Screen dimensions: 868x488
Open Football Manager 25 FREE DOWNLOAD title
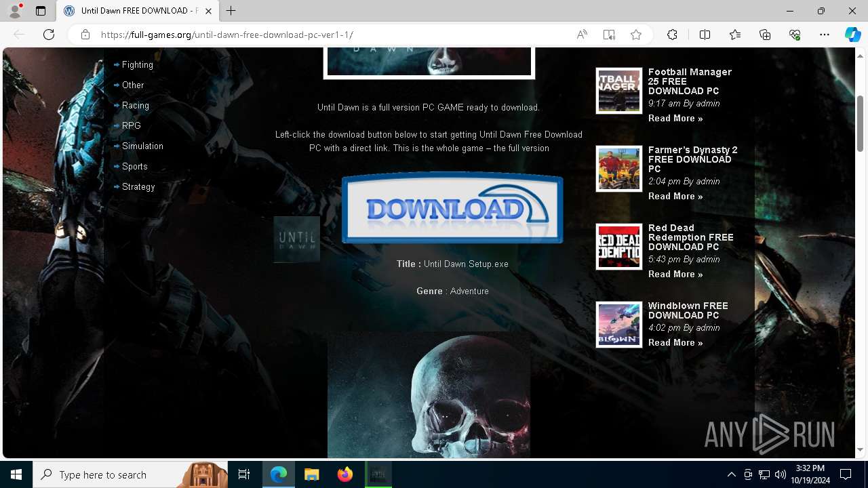coord(690,81)
